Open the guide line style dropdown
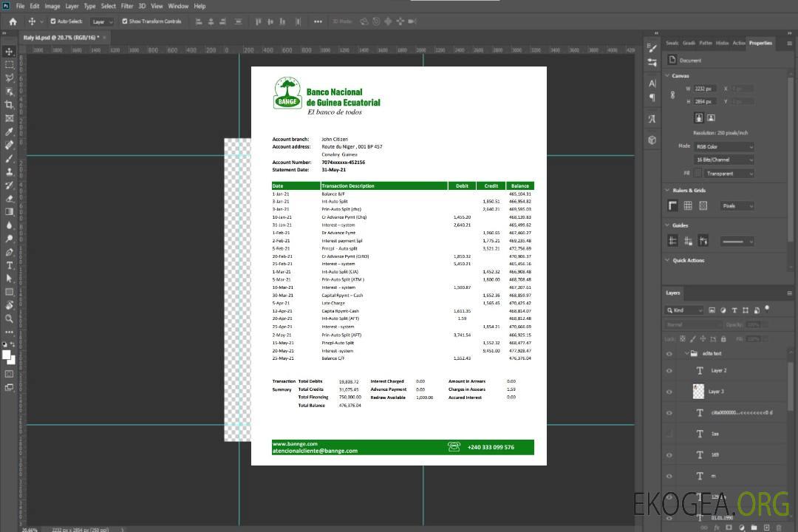Image resolution: width=798 pixels, height=532 pixels. click(737, 242)
